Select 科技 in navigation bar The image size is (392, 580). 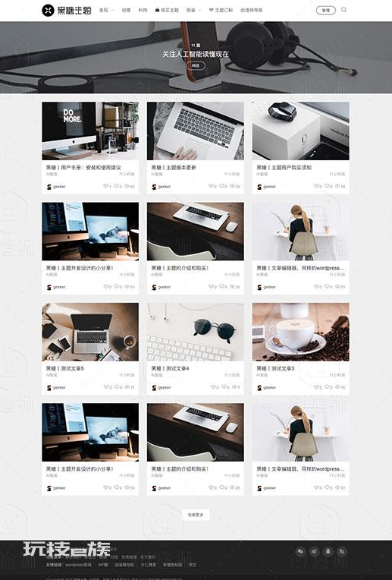143,11
